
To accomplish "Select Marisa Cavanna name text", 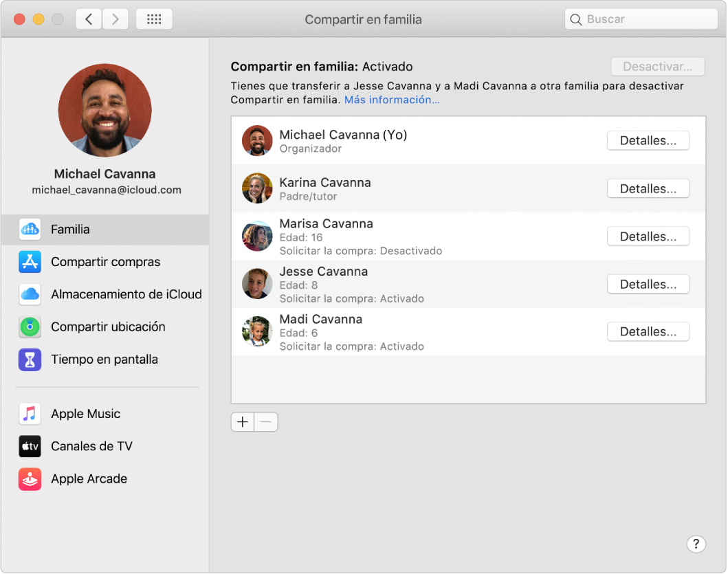I will pos(327,224).
